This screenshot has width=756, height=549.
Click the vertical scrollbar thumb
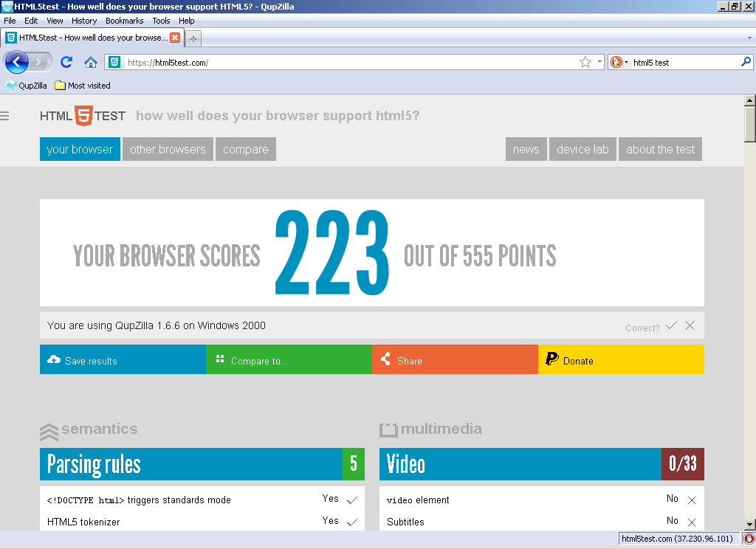click(x=749, y=125)
